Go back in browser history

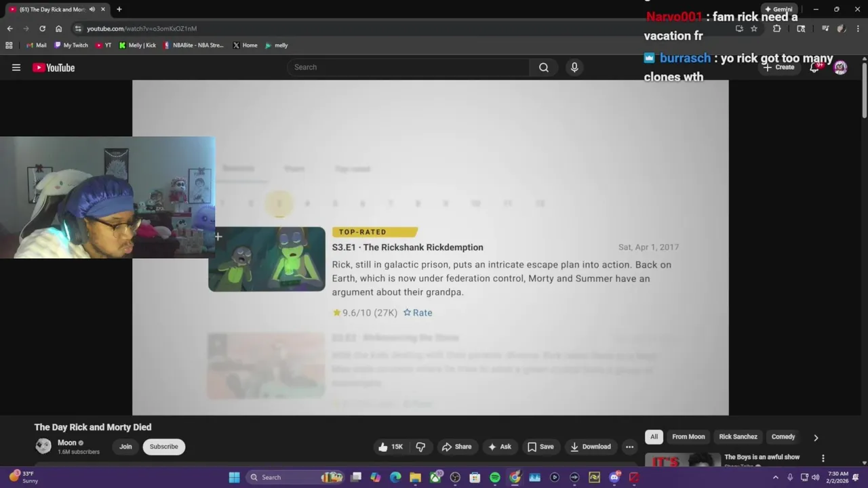9,28
